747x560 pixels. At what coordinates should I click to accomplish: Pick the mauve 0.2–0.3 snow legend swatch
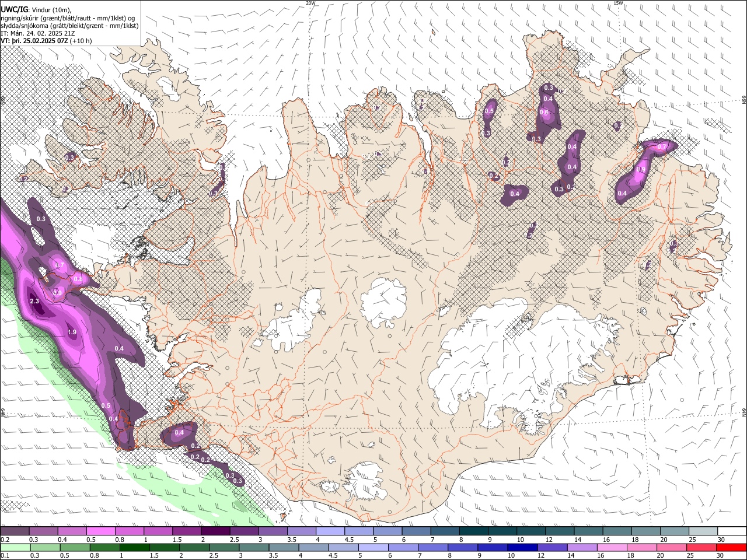point(15,531)
